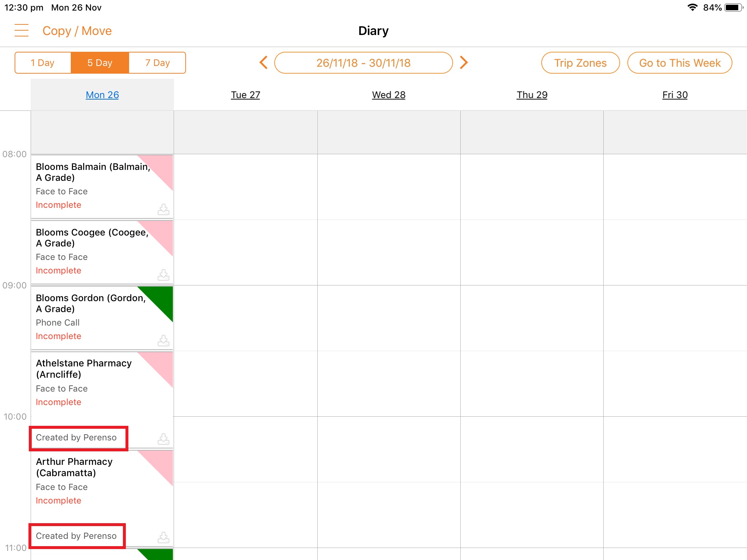Open the Copy / Move option

[x=77, y=31]
